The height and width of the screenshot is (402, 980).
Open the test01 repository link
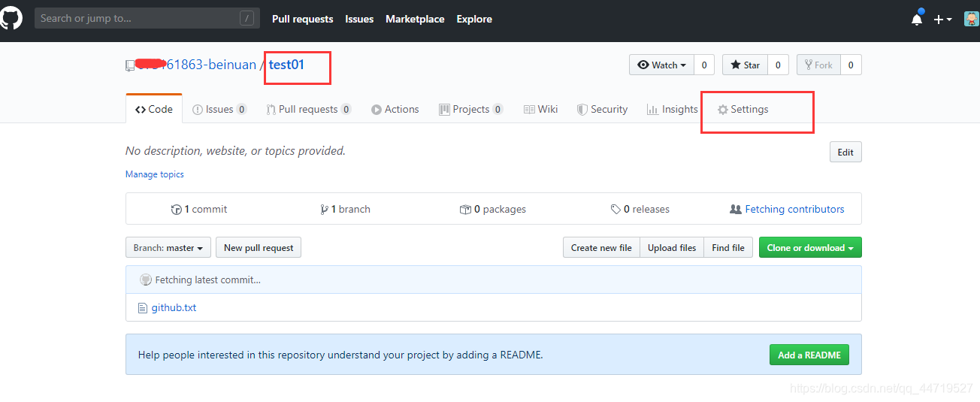tap(286, 65)
